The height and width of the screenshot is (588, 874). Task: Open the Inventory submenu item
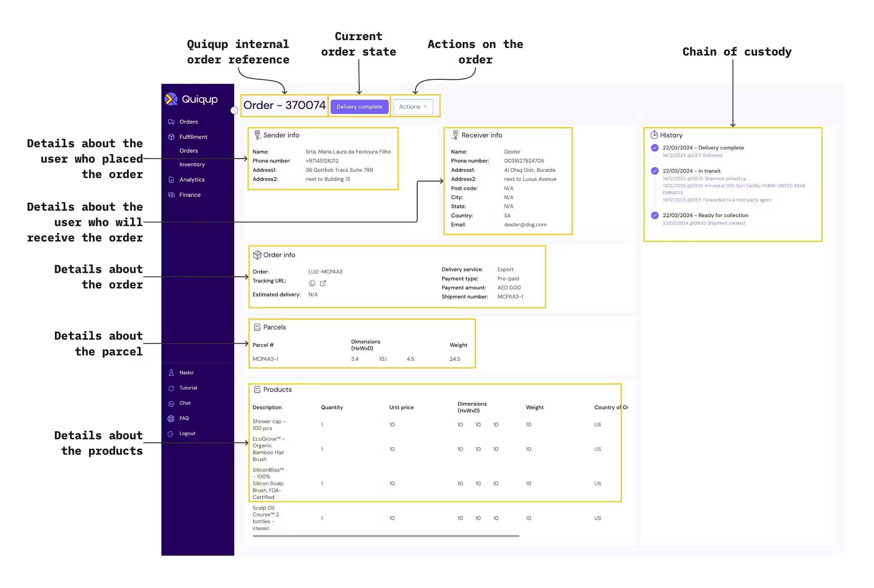[192, 164]
